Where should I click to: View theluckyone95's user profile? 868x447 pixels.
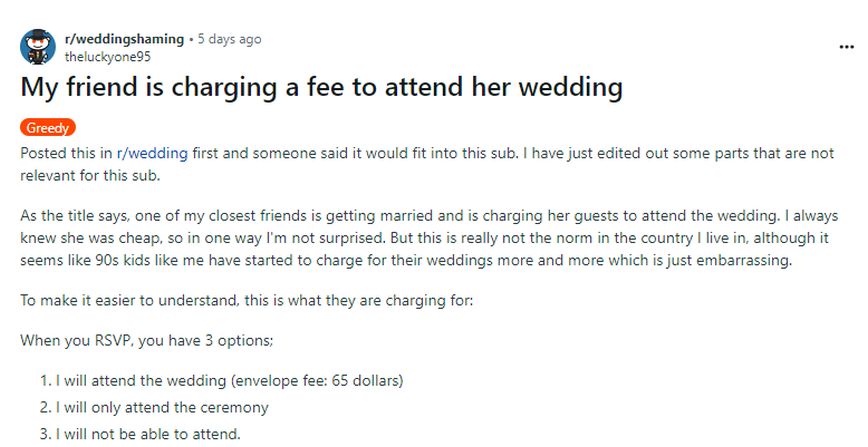coord(107,56)
